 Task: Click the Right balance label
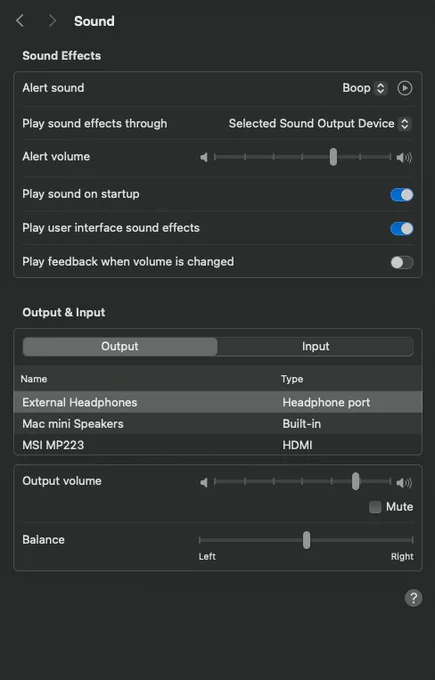(x=402, y=556)
